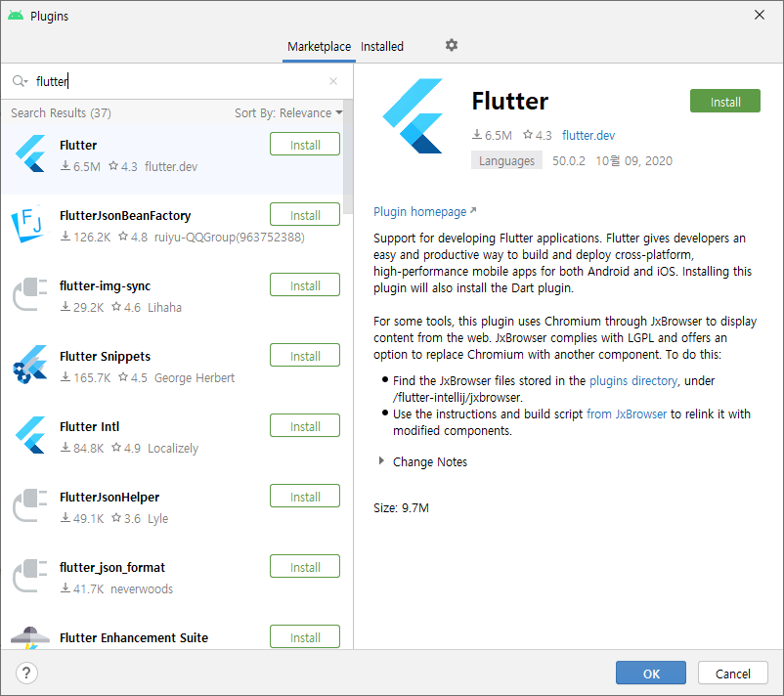The image size is (784, 696).
Task: Select the FlutterJsonBeanFactory plugin icon
Action: (29, 225)
